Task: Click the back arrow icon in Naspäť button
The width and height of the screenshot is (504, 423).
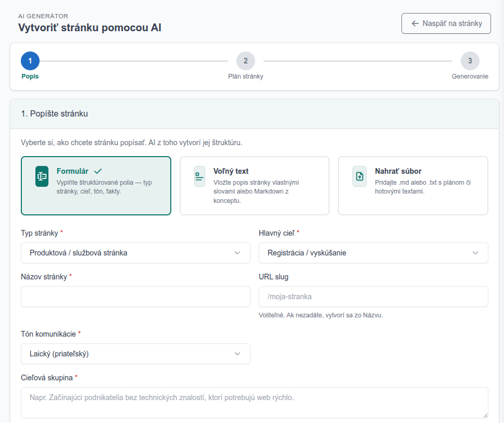Action: pos(415,23)
